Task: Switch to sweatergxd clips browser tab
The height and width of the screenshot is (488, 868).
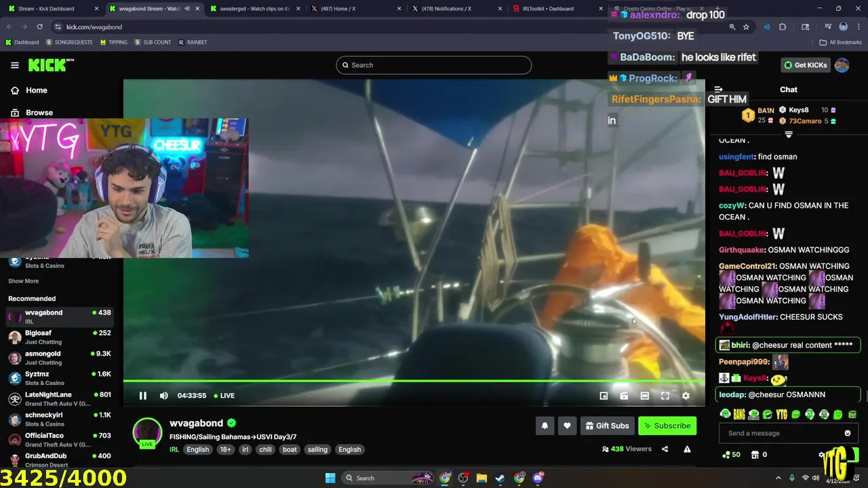Action: (x=254, y=9)
